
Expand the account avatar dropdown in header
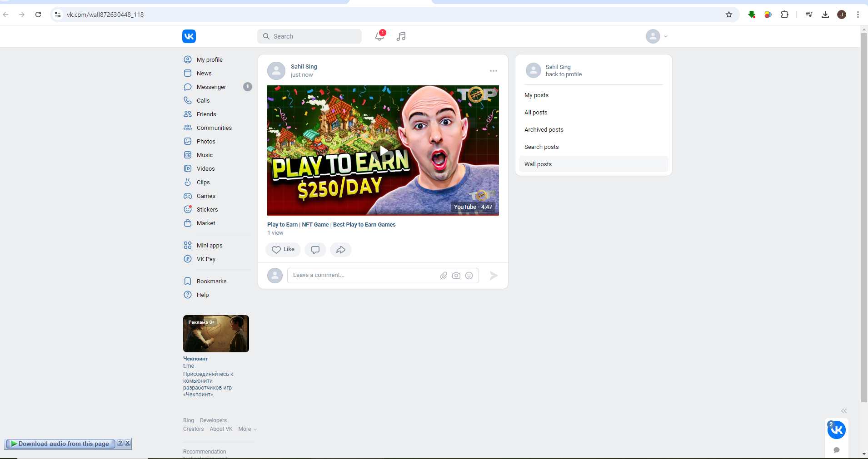click(x=657, y=36)
